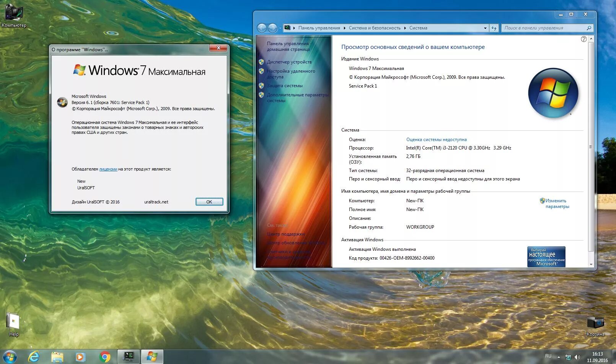Click Оценка системы недоступна link
616x364 pixels.
[x=436, y=140]
